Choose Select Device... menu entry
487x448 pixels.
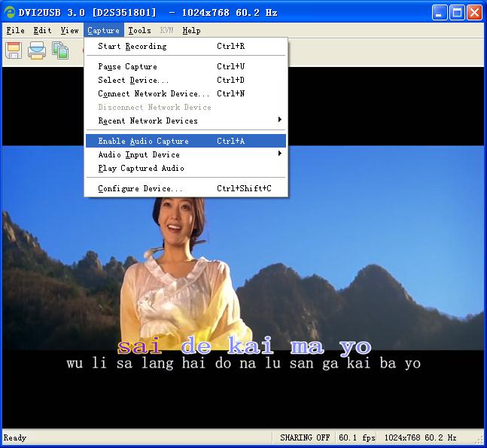(133, 80)
